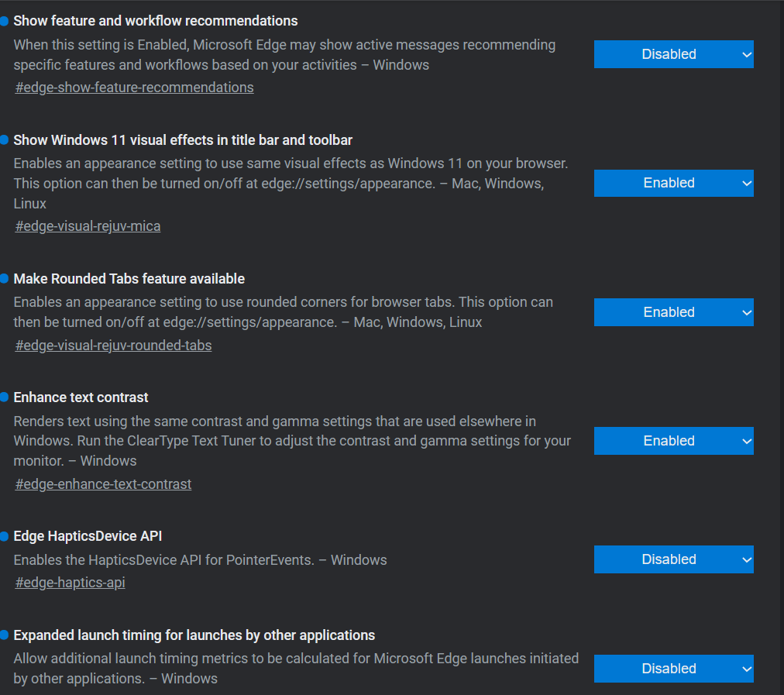Click blue dot beside Windows 11 visual effects
The width and height of the screenshot is (784, 695).
(x=4, y=140)
